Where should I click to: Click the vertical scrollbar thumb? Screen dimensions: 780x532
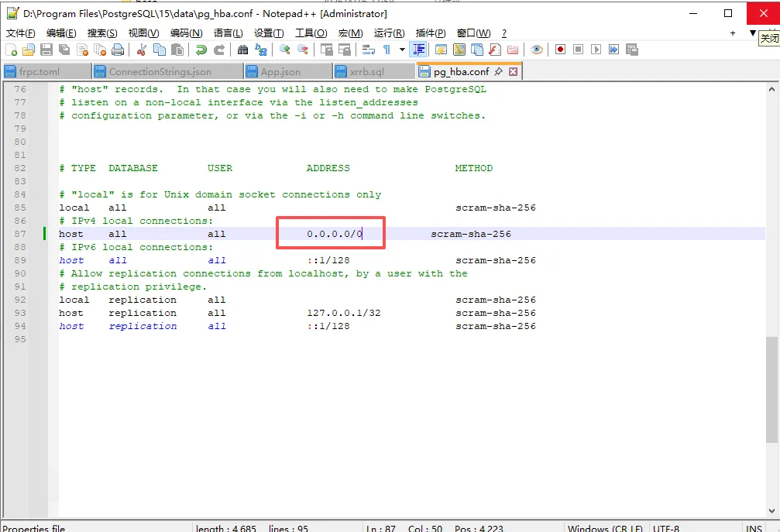(771, 390)
